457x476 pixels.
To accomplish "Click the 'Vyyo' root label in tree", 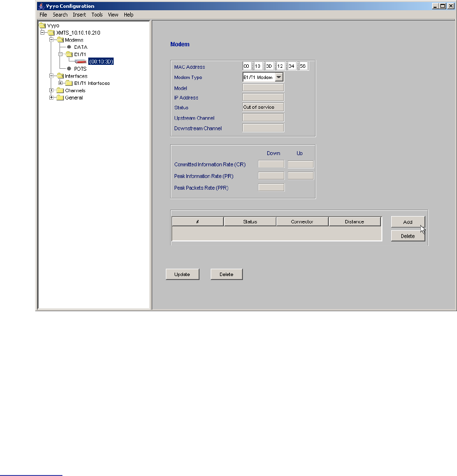I will click(53, 25).
